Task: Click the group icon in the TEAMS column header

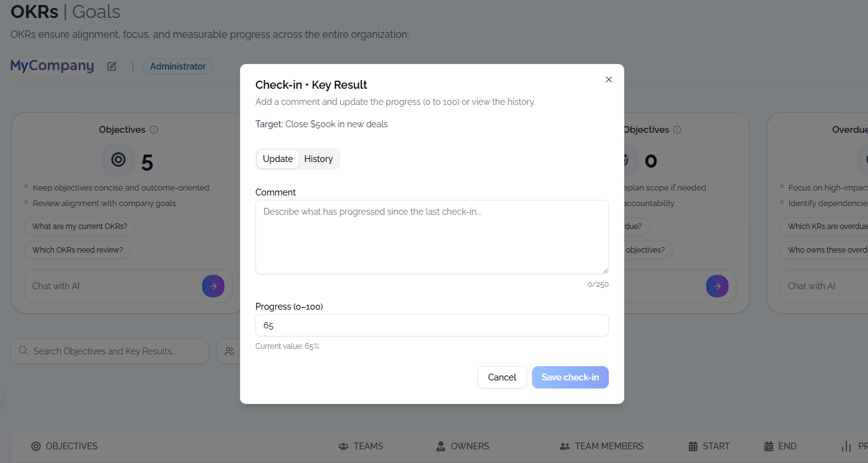Action: pyautogui.click(x=343, y=446)
